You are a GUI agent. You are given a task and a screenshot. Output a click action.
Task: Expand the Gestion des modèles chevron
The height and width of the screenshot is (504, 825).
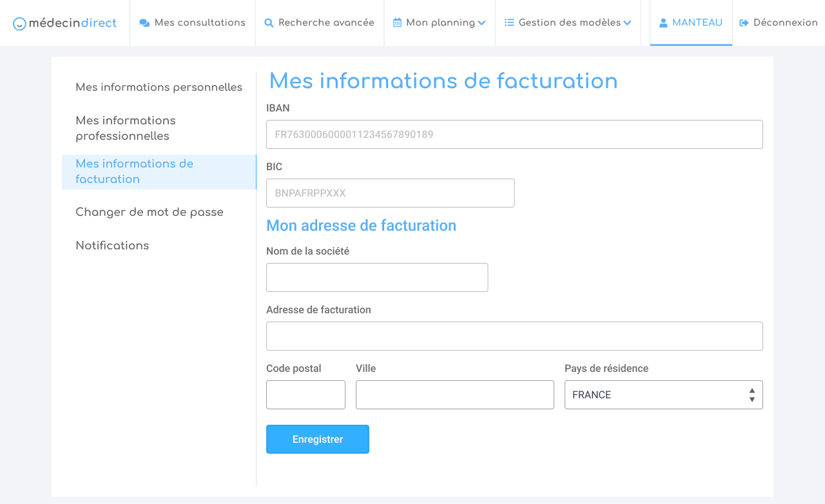click(627, 23)
